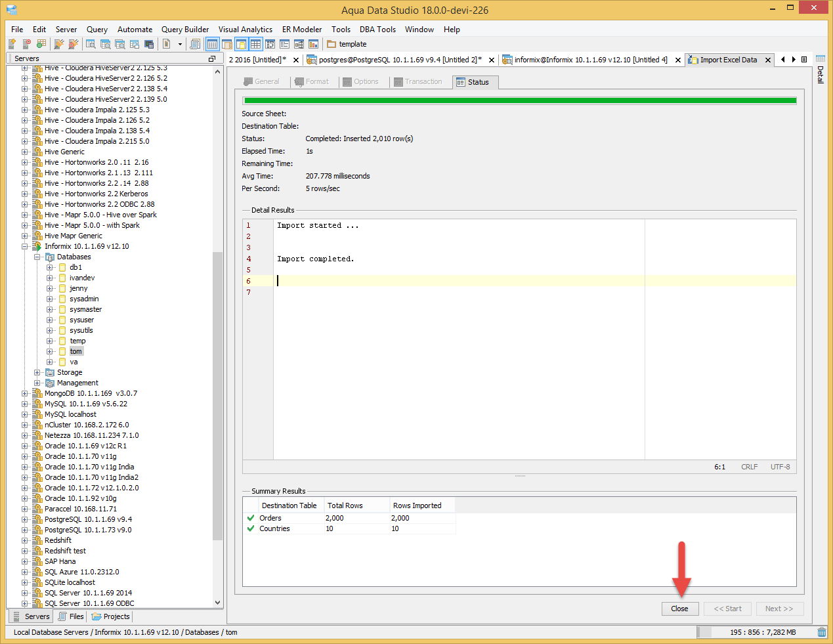The image size is (833, 644).
Task: Open the first Query Analyzer magnifier icon
Action: coord(91,44)
